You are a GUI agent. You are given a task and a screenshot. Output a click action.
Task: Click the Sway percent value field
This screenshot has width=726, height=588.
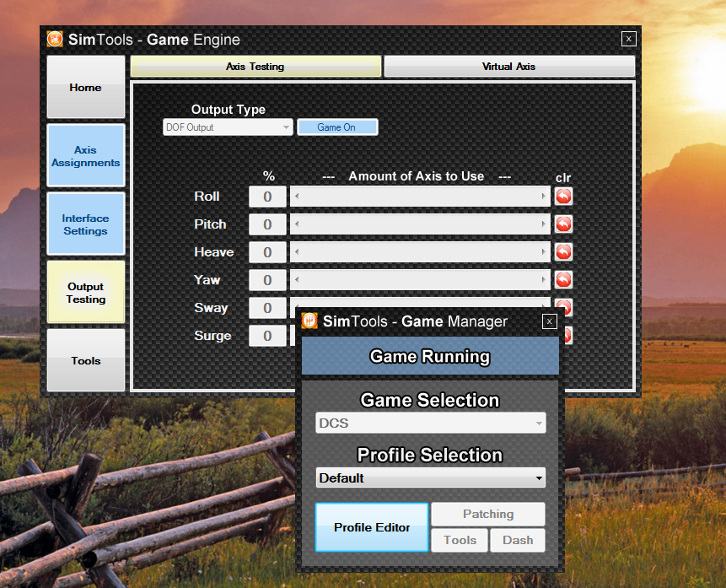[267, 308]
